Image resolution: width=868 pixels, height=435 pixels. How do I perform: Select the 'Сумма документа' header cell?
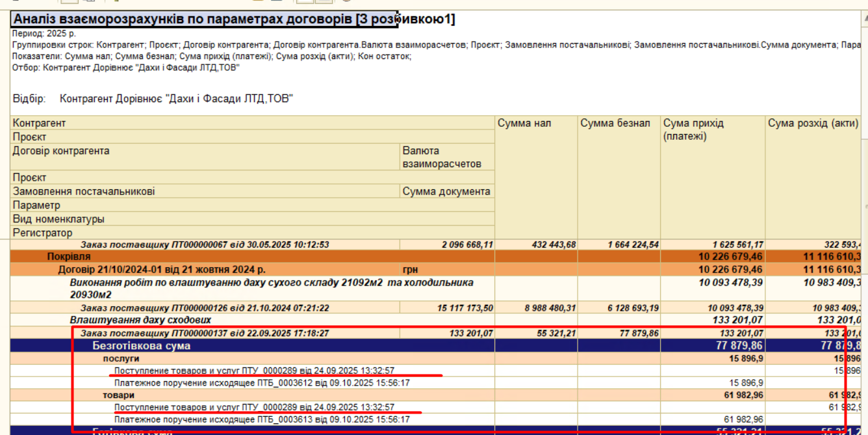(x=446, y=191)
